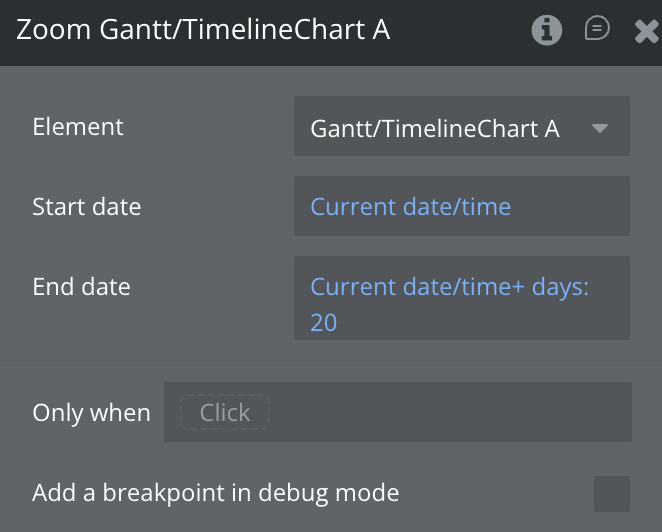Viewport: 662px width, 532px height.
Task: Click empty area right of Start date expression
Action: (x=570, y=207)
